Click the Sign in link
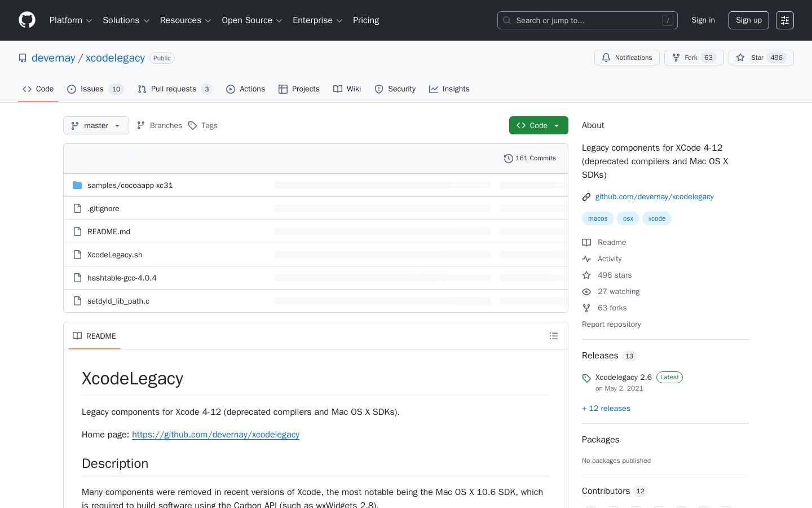This screenshot has height=508, width=812. click(x=703, y=20)
